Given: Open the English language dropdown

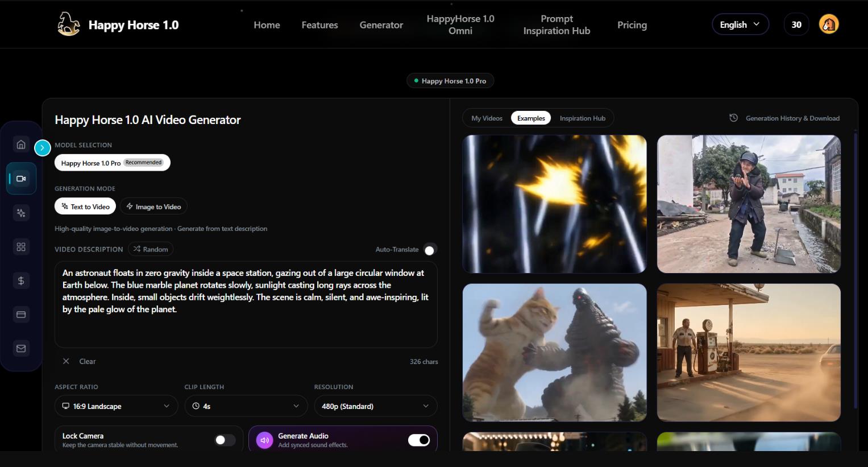Looking at the screenshot, I should 740,24.
